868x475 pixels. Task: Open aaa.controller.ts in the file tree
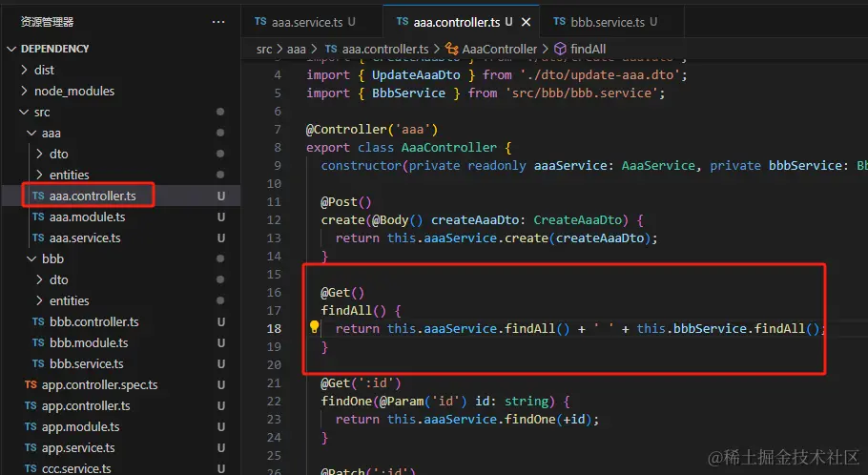121,196
